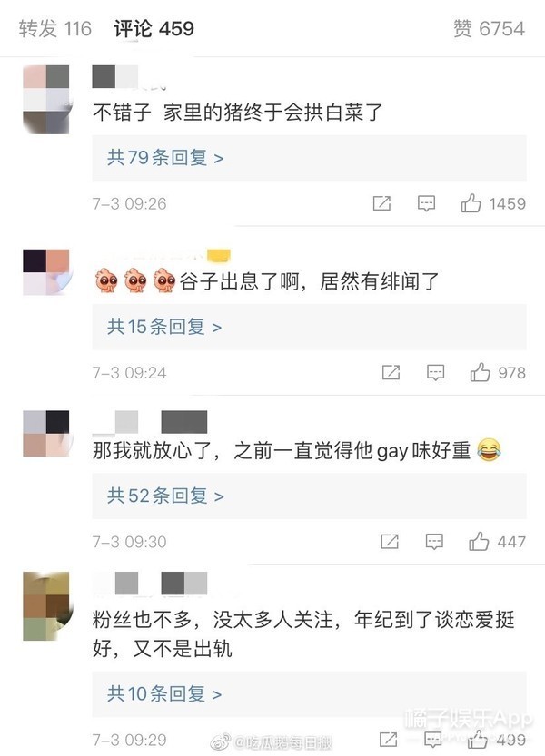Open the first commenter's avatar

click(46, 99)
